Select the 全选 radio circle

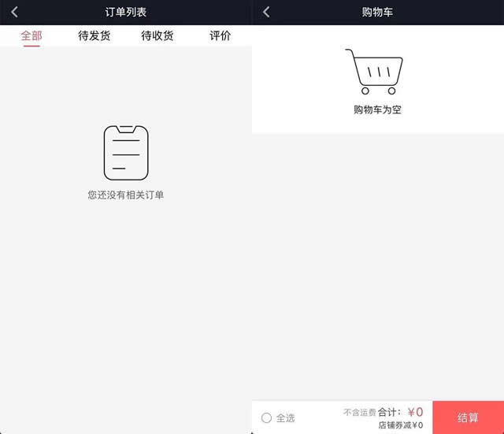pos(266,418)
